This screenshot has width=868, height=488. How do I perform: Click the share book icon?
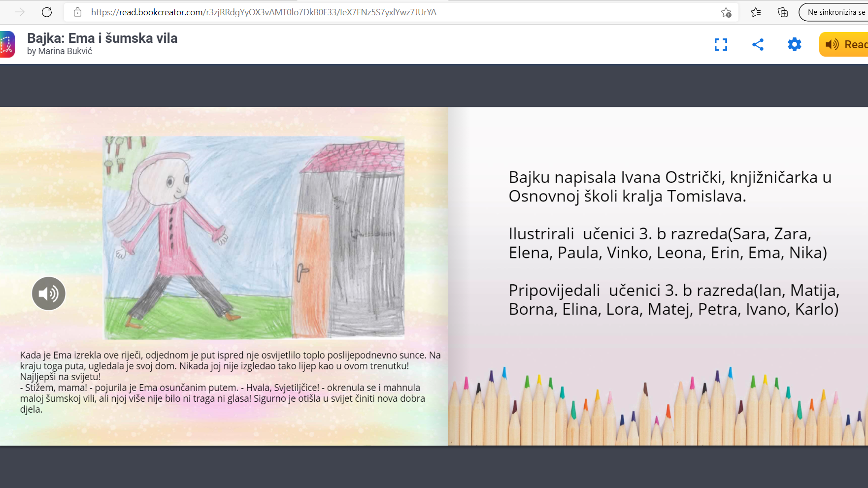click(758, 45)
